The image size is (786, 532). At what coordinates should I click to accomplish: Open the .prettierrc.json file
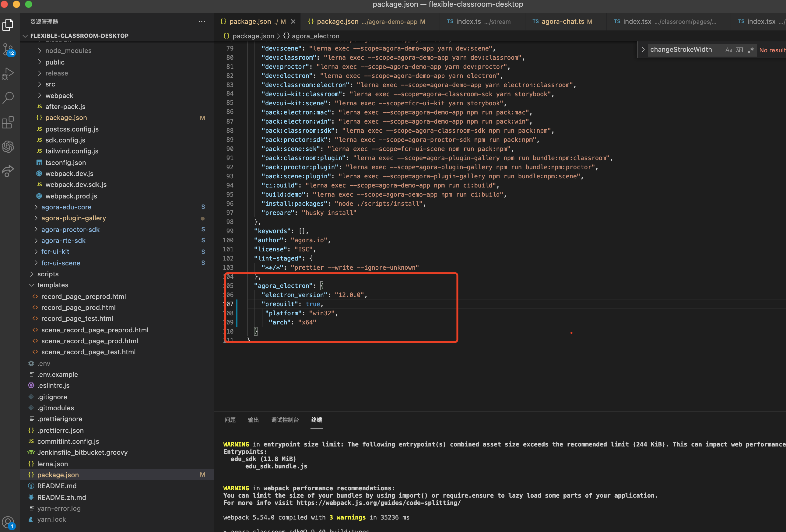click(60, 430)
